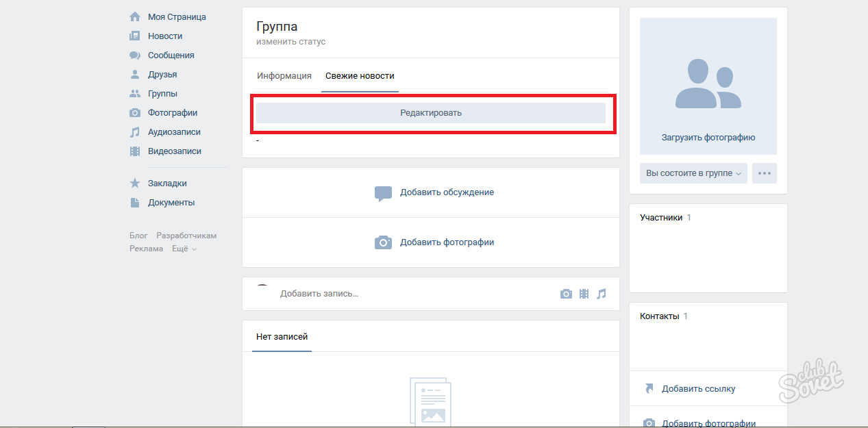Click the camera icon in the center Добавить фотографии row
The height and width of the screenshot is (428, 868).
pos(383,242)
